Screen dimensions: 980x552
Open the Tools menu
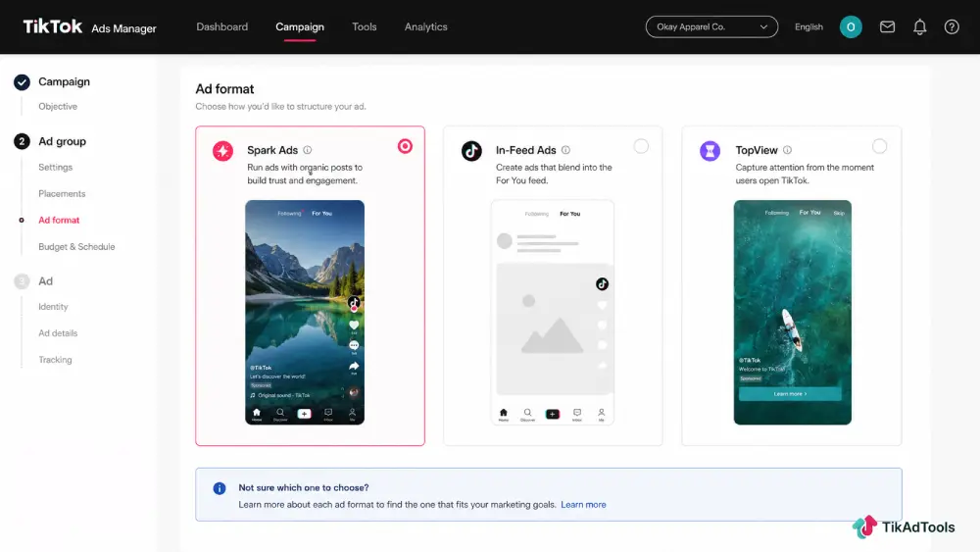364,26
